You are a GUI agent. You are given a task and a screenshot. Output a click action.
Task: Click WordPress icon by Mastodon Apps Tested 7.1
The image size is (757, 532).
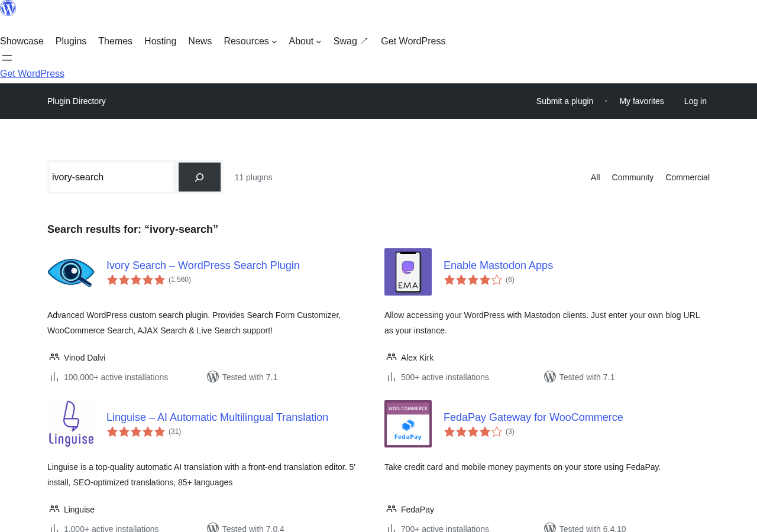coord(550,377)
